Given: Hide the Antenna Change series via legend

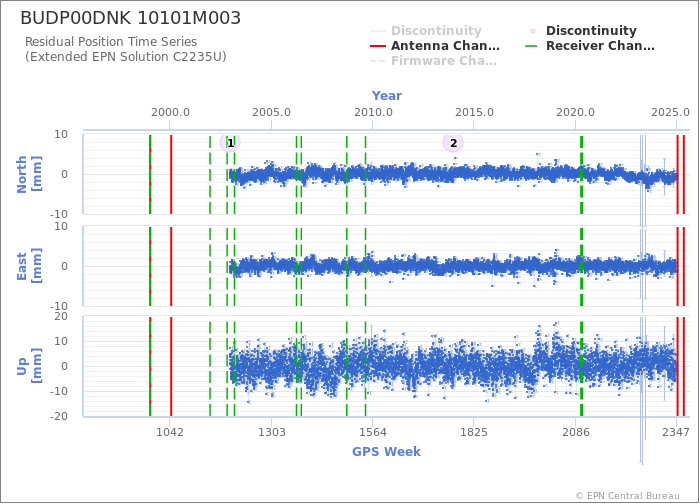Looking at the screenshot, I should coord(435,46).
